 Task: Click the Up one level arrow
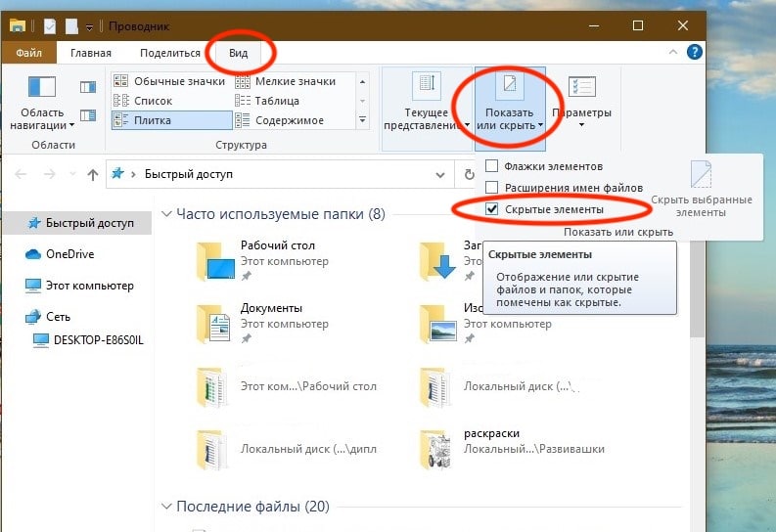coord(93,174)
